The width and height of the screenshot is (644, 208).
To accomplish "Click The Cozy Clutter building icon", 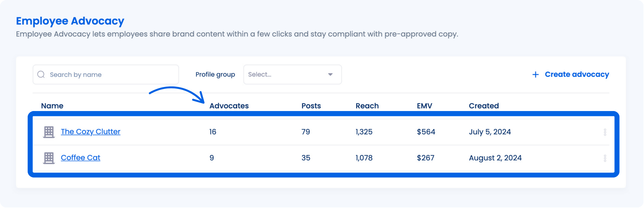I will [49, 132].
